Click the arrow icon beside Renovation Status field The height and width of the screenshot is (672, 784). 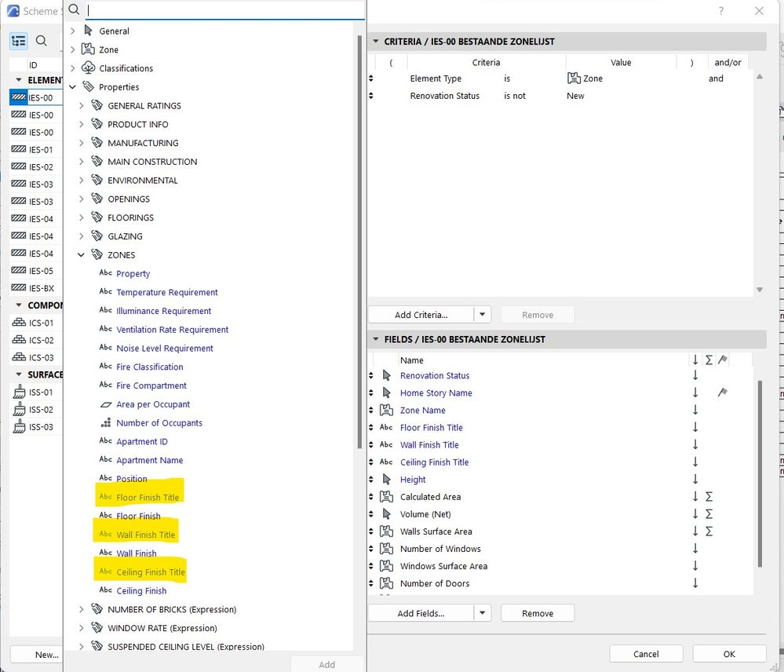point(386,375)
